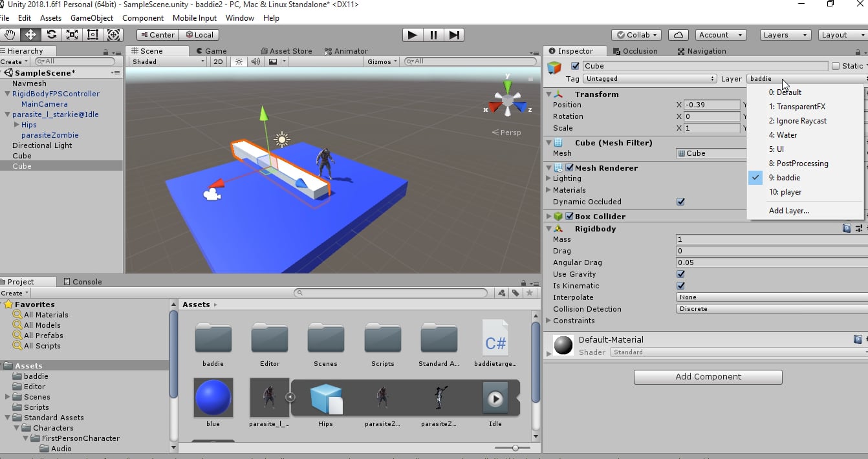This screenshot has height=459, width=868.
Task: Click the Pause button
Action: click(433, 35)
